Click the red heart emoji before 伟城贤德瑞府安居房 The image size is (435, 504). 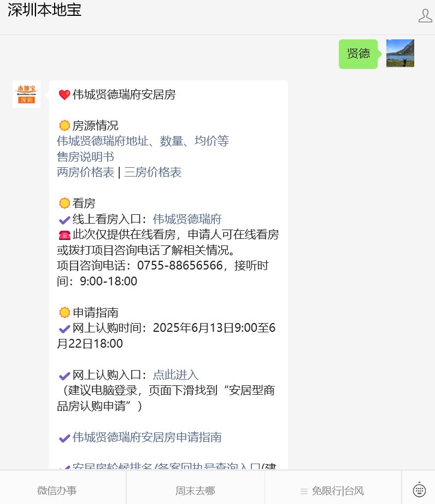click(x=64, y=95)
